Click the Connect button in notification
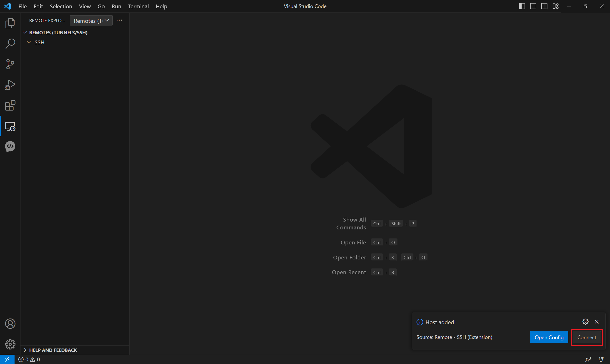 coord(586,337)
